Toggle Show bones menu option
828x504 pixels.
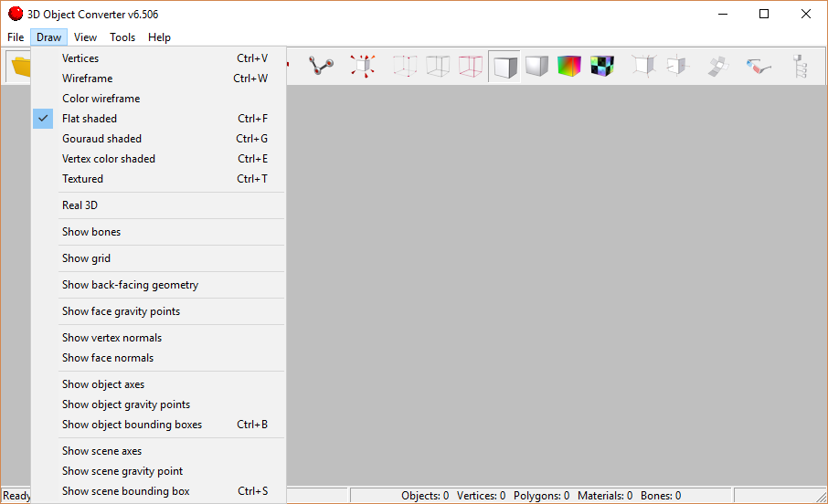(158, 232)
